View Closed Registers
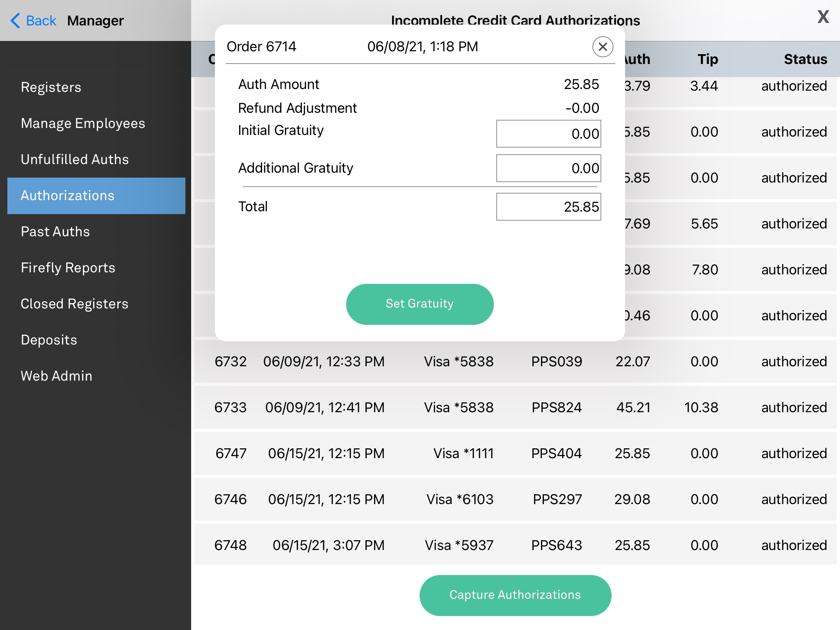The height and width of the screenshot is (630, 840). (74, 304)
